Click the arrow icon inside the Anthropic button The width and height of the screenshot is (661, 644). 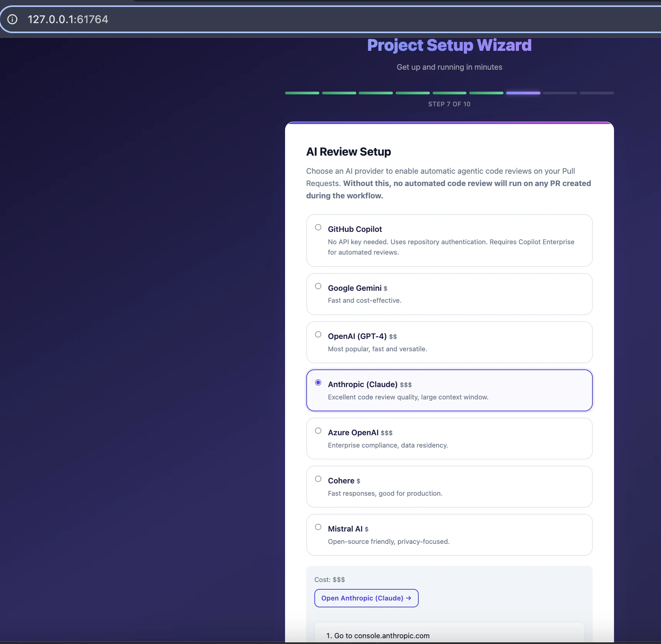tap(408, 598)
